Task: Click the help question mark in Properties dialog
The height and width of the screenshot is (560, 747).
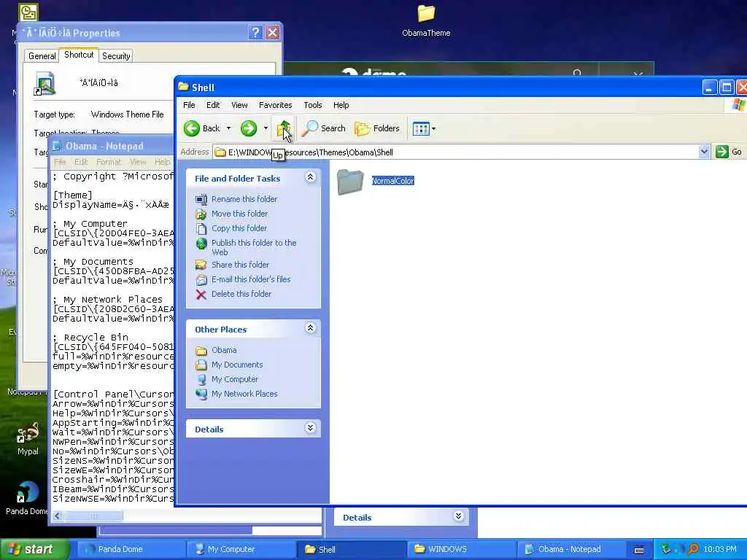Action: (x=255, y=32)
